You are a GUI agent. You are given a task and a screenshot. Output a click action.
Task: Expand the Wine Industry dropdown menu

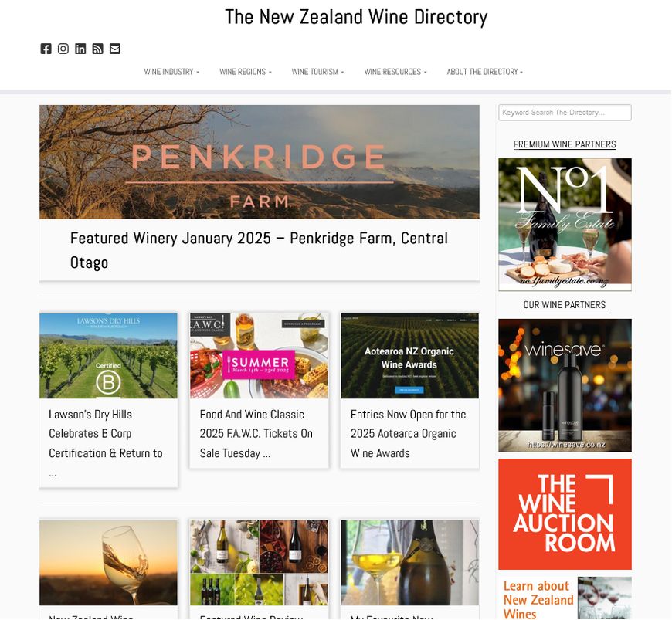click(x=171, y=72)
